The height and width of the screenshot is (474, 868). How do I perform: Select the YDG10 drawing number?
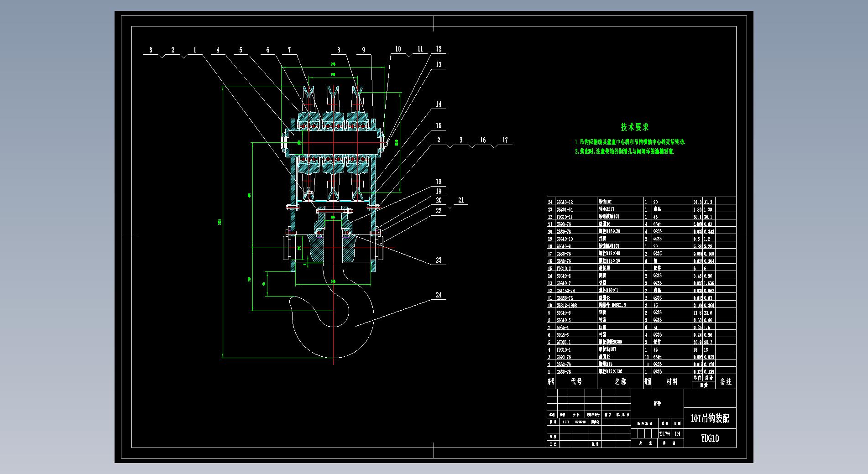(x=710, y=438)
